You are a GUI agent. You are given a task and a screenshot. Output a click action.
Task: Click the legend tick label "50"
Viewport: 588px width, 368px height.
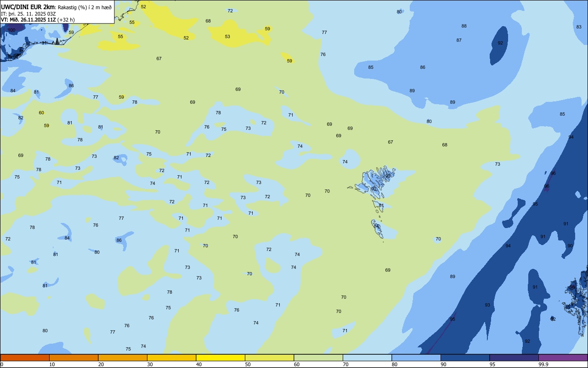pos(248,364)
